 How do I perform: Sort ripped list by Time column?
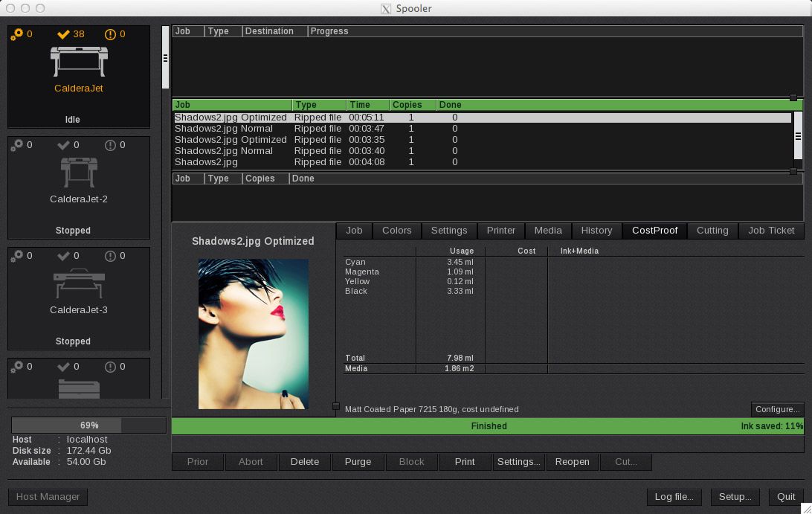tap(367, 105)
